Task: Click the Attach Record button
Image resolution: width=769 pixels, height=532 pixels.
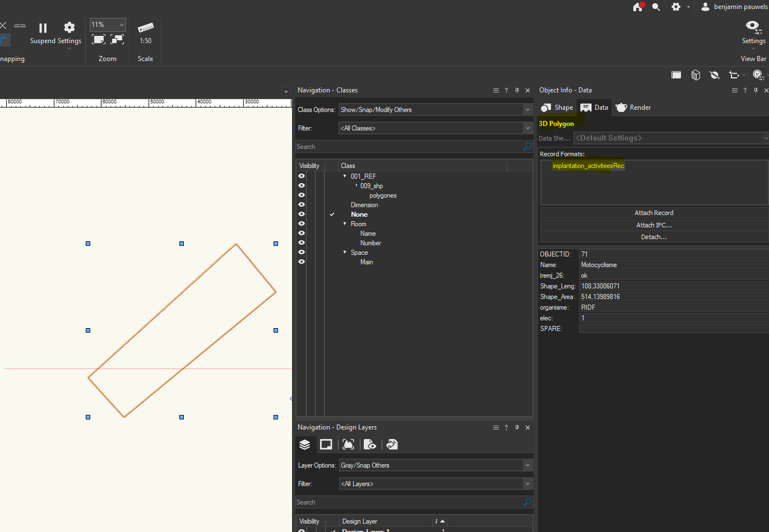Action: 654,212
